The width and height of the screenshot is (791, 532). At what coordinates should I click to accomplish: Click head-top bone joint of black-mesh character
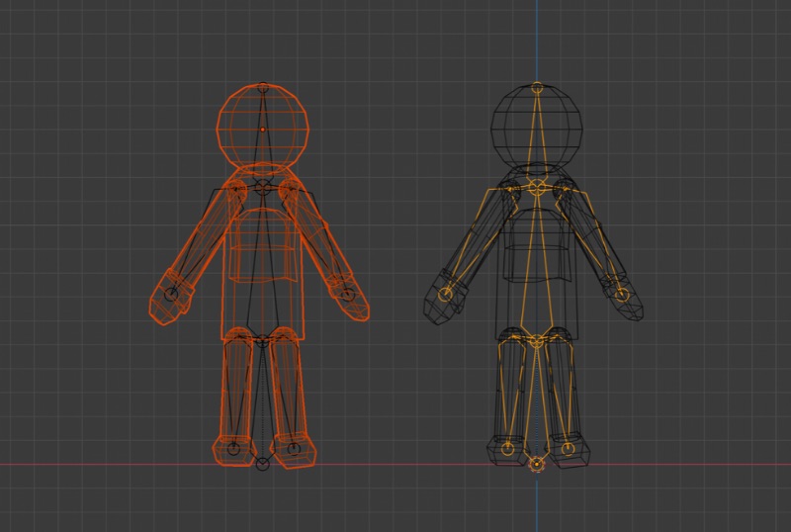(x=537, y=88)
